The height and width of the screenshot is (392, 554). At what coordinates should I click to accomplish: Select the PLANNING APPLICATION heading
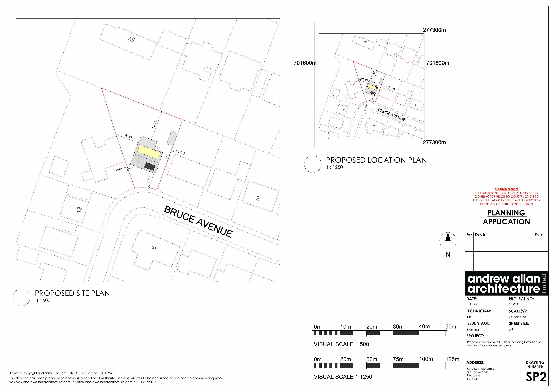pos(506,217)
